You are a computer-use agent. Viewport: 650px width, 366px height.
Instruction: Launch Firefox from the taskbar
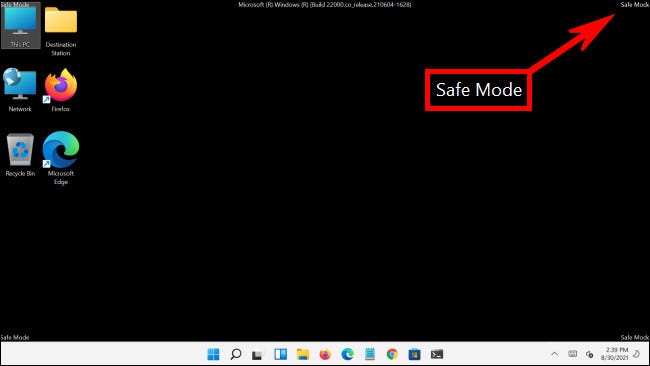point(325,354)
